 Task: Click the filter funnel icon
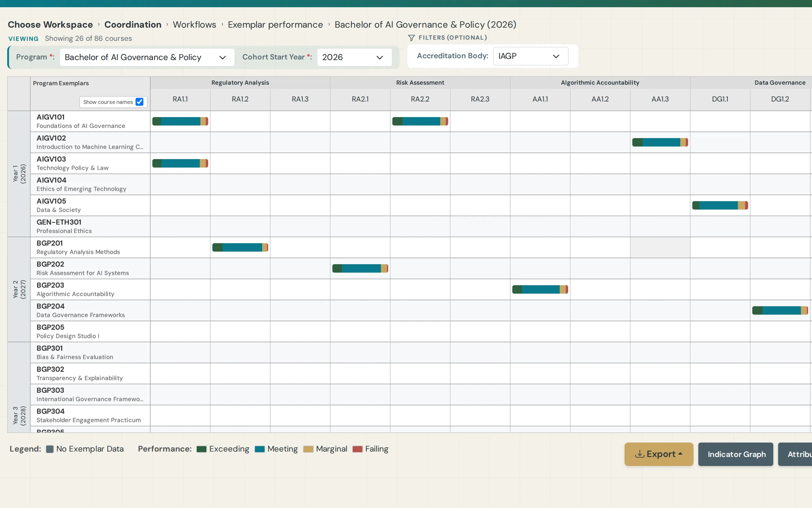pos(411,38)
